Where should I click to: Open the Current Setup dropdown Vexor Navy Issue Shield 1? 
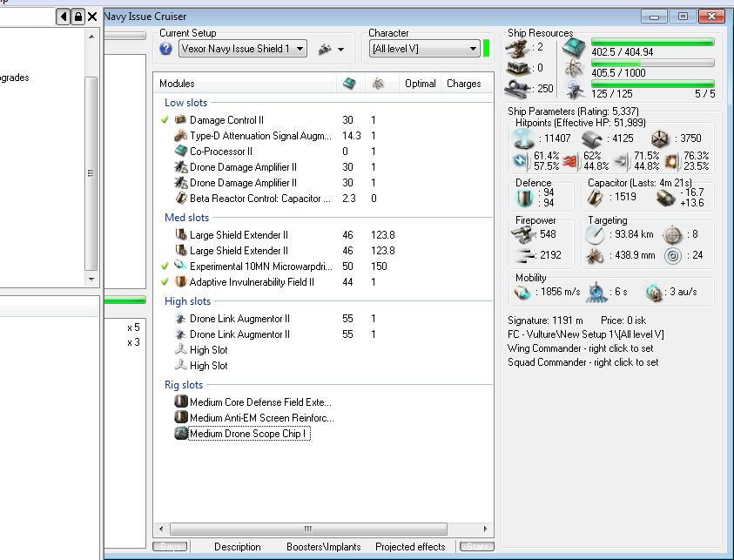[243, 49]
